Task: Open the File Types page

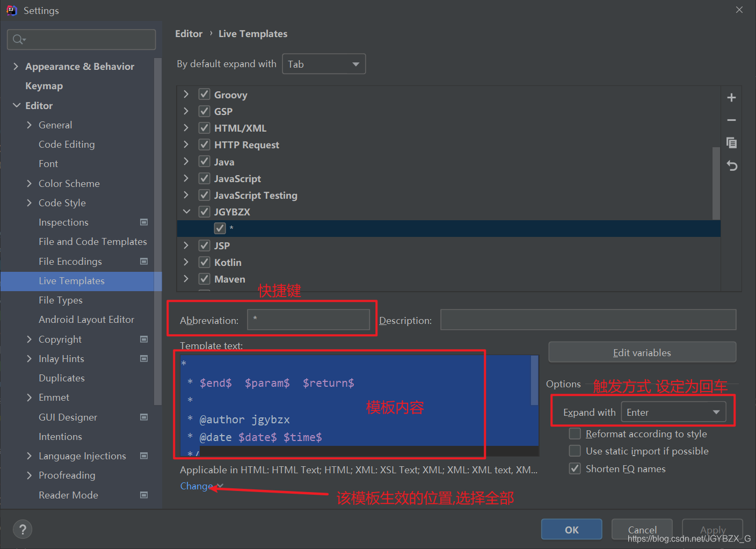Action: point(61,300)
